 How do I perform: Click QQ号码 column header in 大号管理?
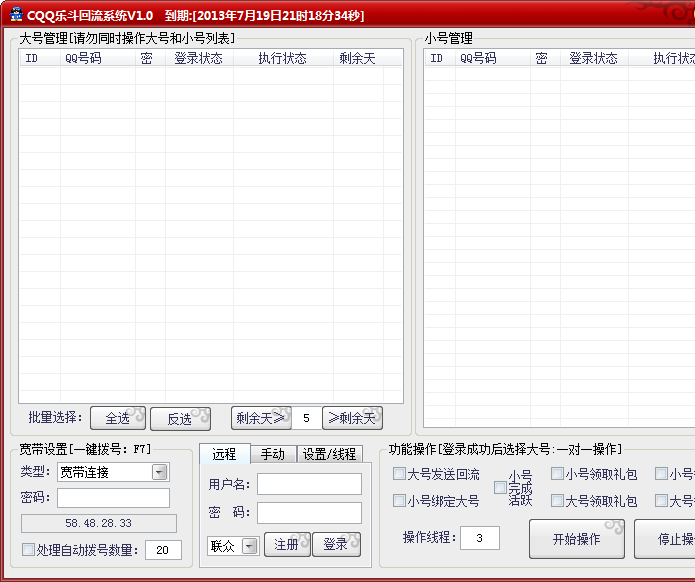[x=98, y=58]
